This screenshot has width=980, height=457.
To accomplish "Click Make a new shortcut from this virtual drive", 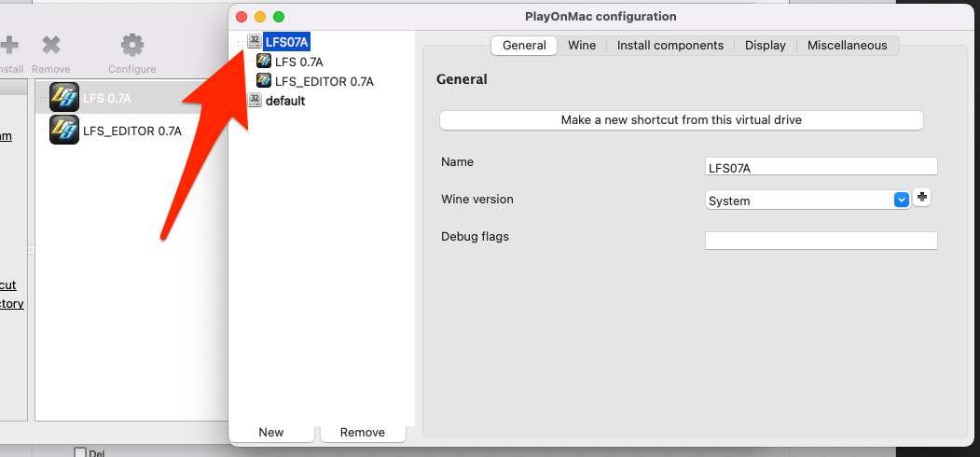I will tap(682, 120).
